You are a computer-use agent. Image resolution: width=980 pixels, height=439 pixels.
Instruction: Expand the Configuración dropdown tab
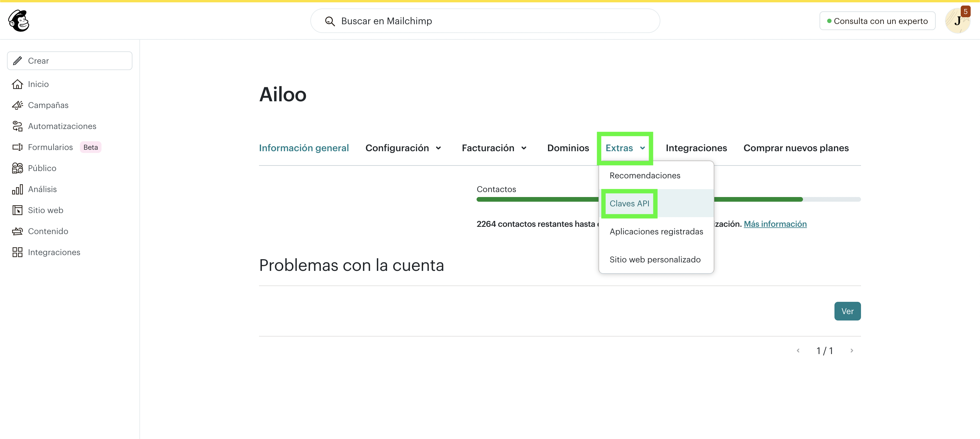[x=403, y=148]
